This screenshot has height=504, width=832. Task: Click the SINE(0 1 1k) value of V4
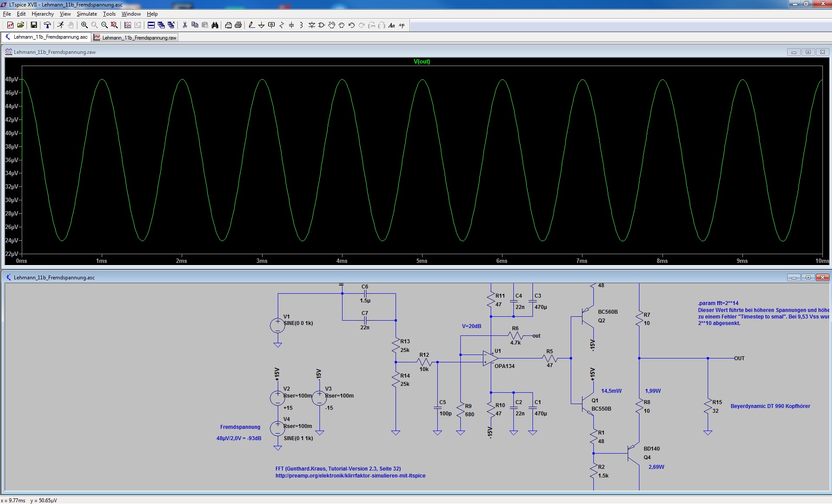pyautogui.click(x=298, y=438)
